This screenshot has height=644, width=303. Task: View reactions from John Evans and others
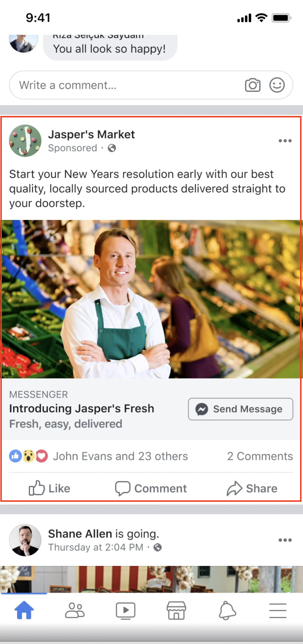pyautogui.click(x=99, y=456)
